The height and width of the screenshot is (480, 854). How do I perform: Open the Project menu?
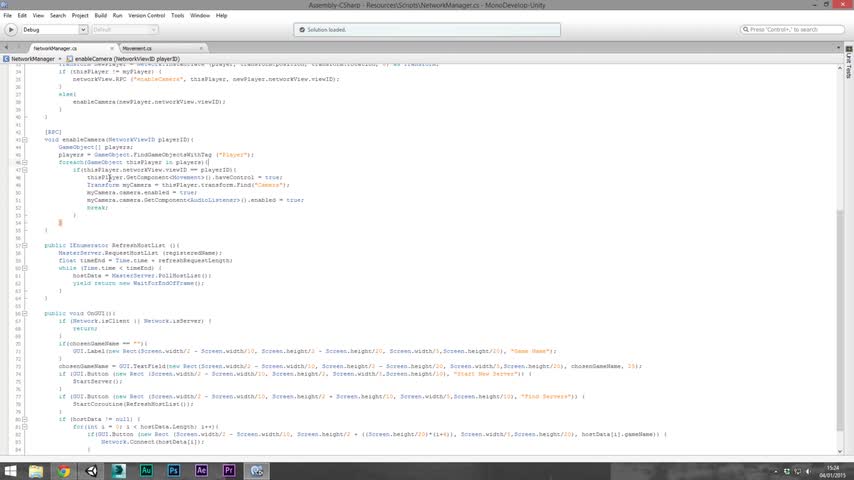(80, 15)
